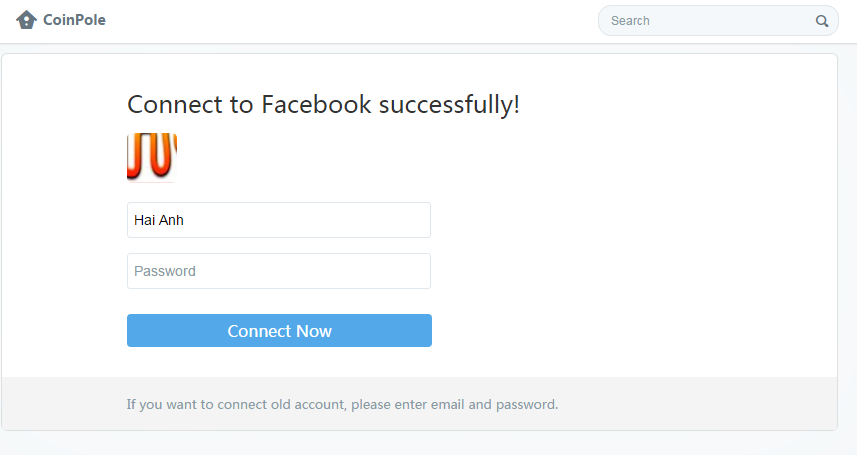
Task: Click the old account hint text
Action: click(x=342, y=405)
